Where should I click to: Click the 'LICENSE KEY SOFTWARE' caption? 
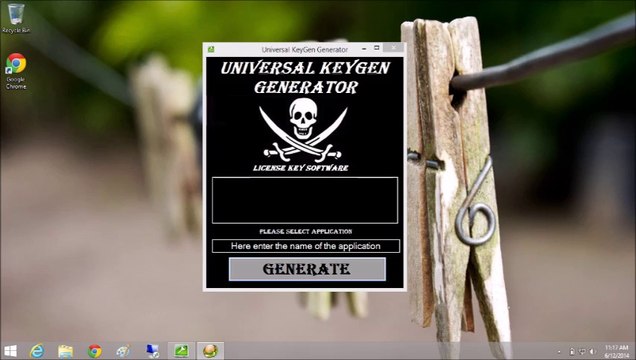click(x=301, y=168)
